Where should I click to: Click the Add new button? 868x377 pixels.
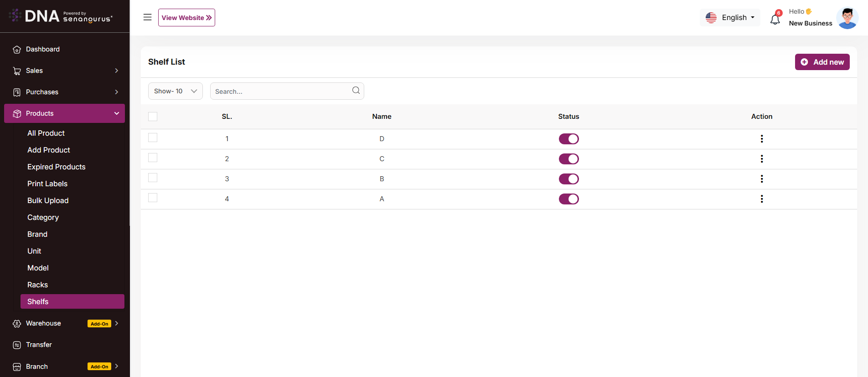point(822,62)
